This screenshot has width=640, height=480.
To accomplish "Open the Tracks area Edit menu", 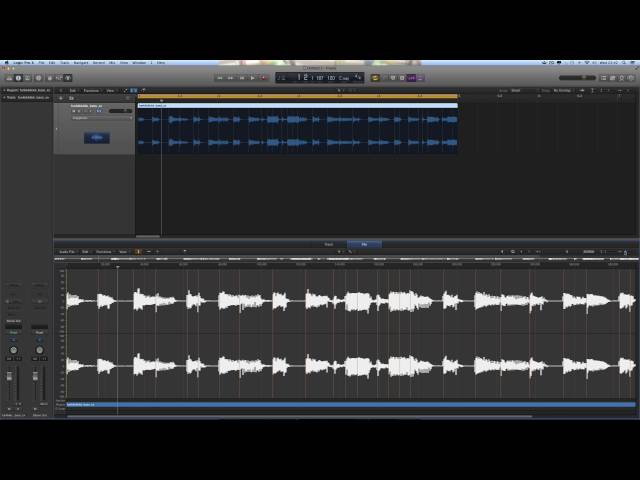I will tap(73, 91).
